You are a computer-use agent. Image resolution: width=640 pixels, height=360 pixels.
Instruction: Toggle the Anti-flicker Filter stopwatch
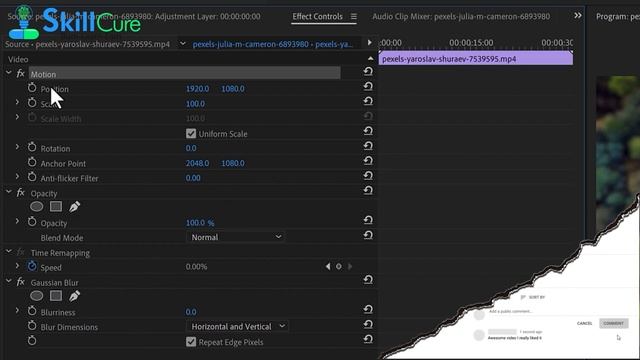pos(32,177)
